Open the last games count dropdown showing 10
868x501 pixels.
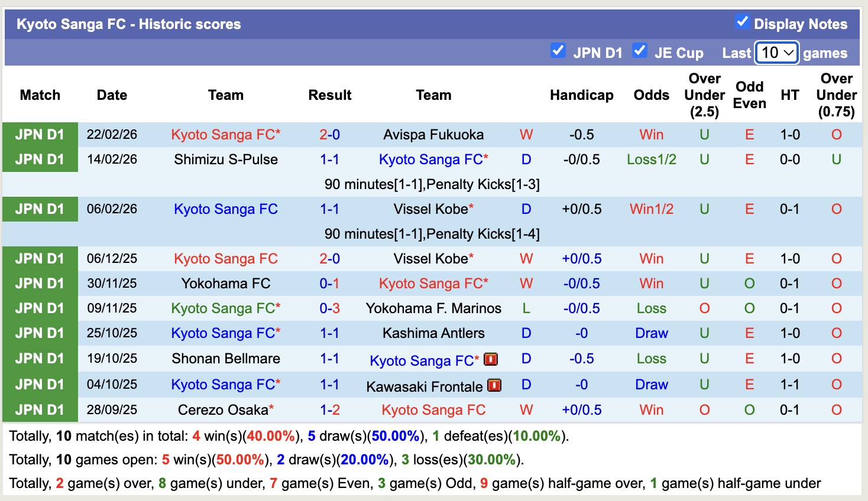click(776, 53)
